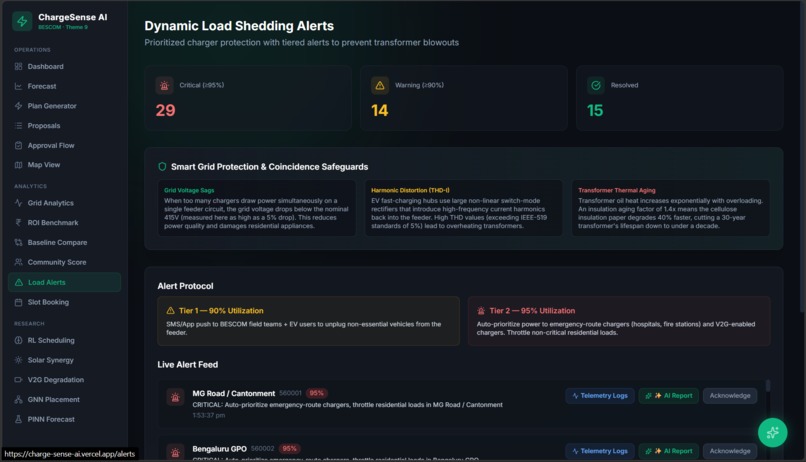Go to Baseline Compare
Image resolution: width=806 pixels, height=462 pixels.
[x=64, y=242]
